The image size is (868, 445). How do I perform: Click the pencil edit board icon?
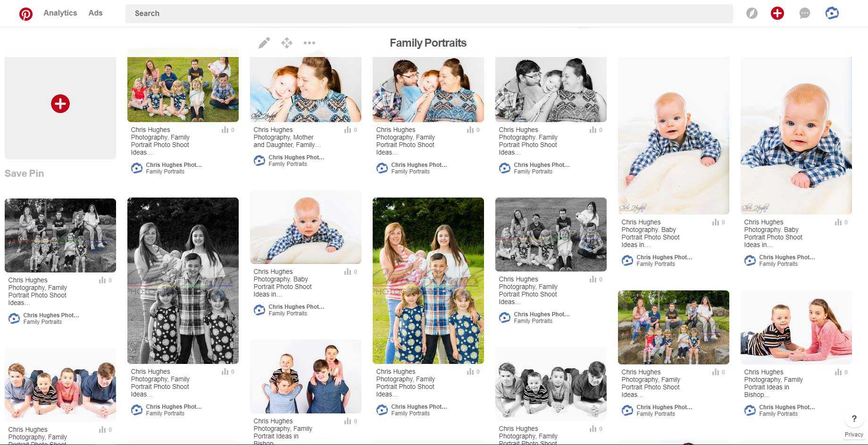point(264,43)
